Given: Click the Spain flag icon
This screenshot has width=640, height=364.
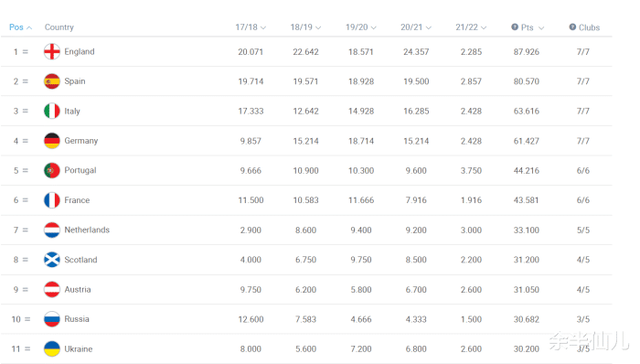Looking at the screenshot, I should point(52,81).
